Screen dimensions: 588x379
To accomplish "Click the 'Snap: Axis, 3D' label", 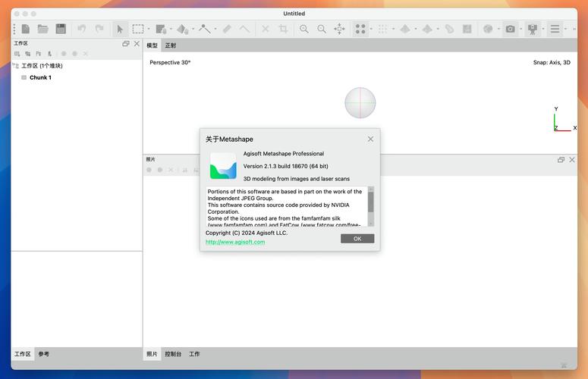I will (x=552, y=63).
